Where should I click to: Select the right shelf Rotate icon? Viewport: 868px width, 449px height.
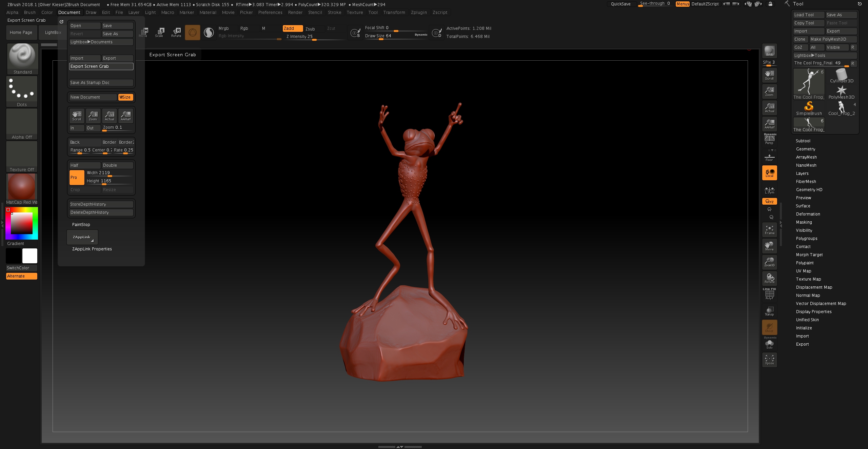[x=769, y=279]
